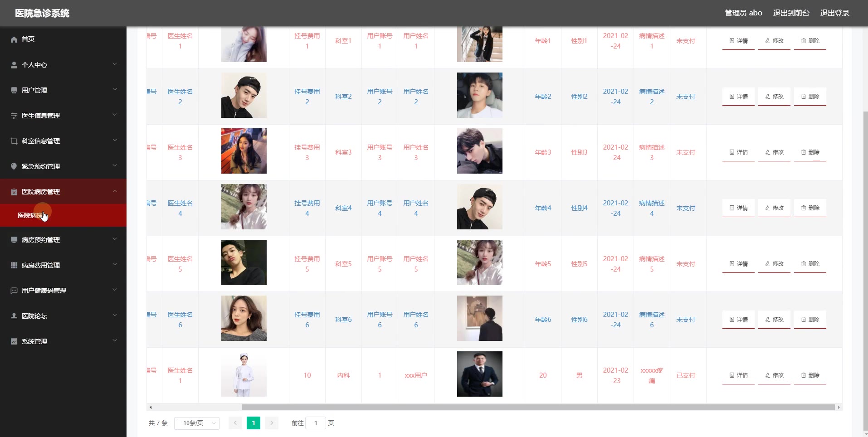Click the 医生信息管理 sliders icon
The image size is (868, 437).
(14, 116)
